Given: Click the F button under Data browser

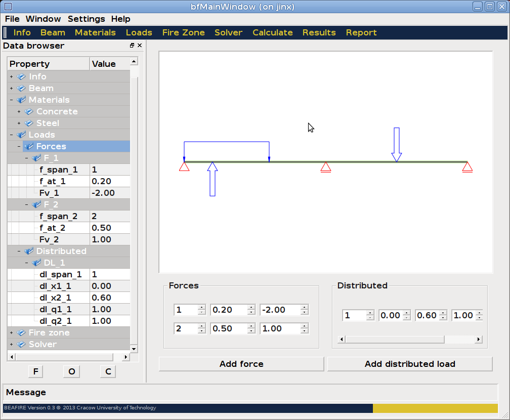Looking at the screenshot, I should [35, 372].
